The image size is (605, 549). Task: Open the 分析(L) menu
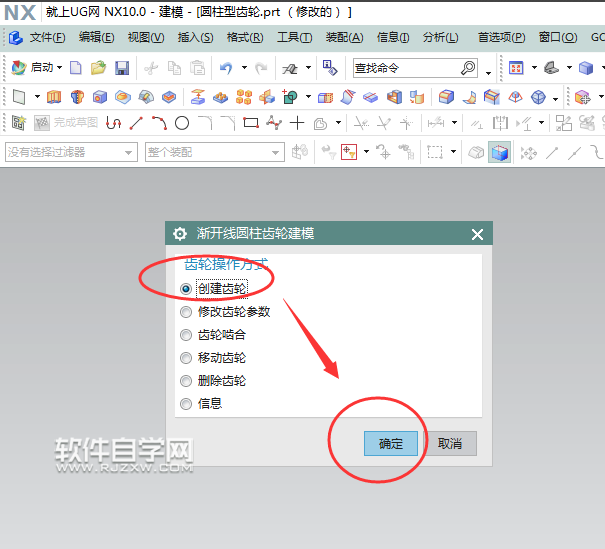click(440, 37)
